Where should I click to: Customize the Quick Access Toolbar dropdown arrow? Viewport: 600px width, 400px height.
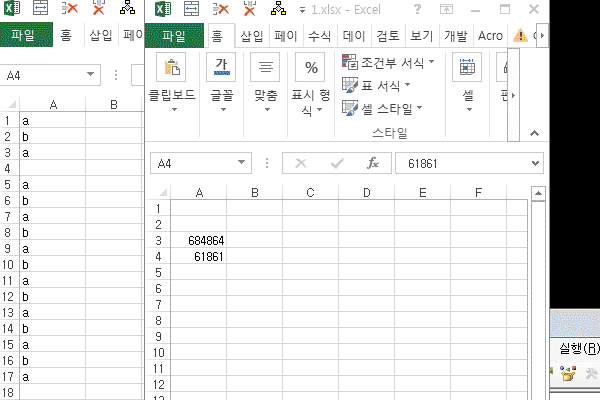click(x=302, y=10)
